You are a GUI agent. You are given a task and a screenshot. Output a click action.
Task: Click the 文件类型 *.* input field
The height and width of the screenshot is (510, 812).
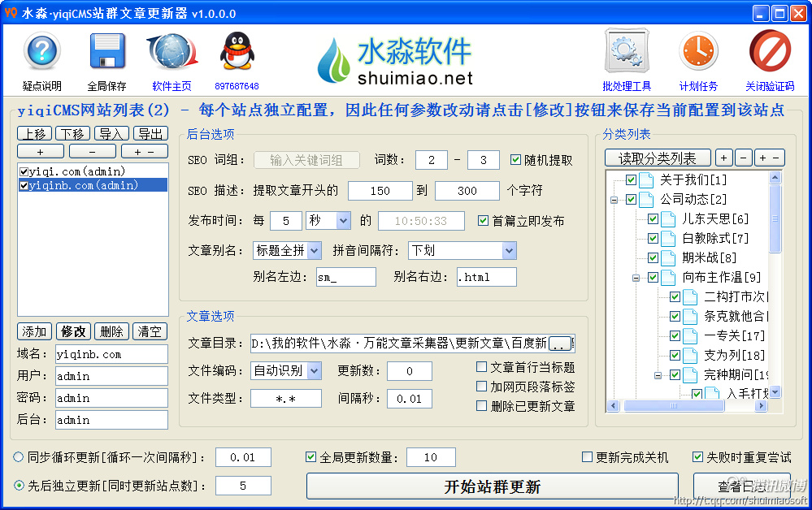point(286,399)
